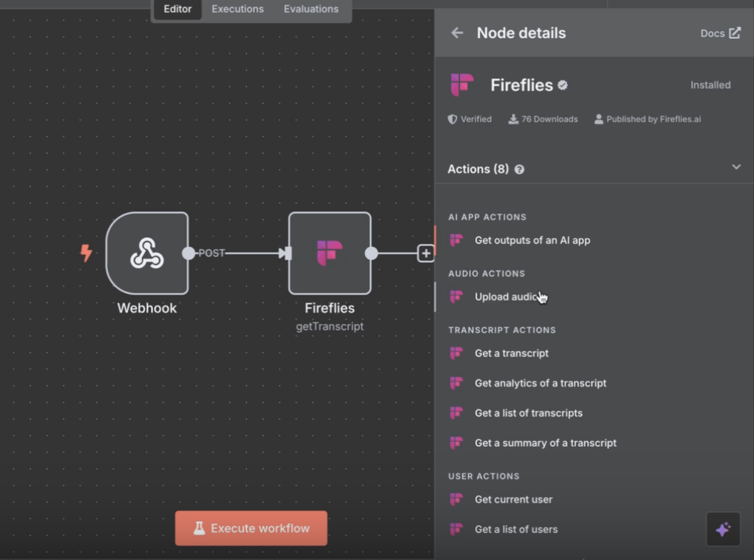Click the Installed status label
The width and height of the screenshot is (754, 560).
pyautogui.click(x=710, y=85)
